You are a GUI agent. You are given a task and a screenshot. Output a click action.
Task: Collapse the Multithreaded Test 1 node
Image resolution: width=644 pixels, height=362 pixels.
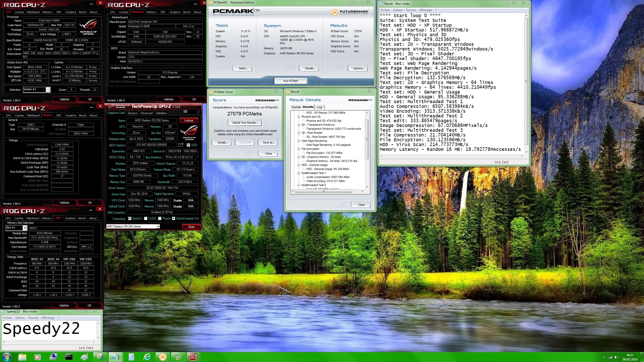299,173
